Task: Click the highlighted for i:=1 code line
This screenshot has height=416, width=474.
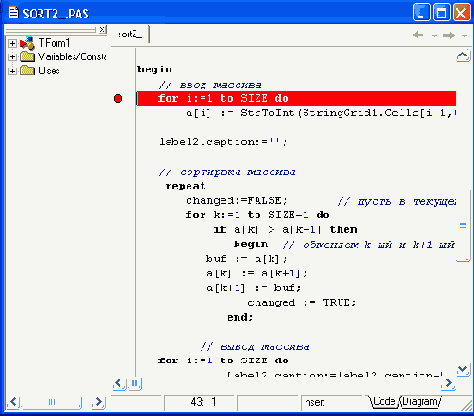Action: tap(296, 99)
